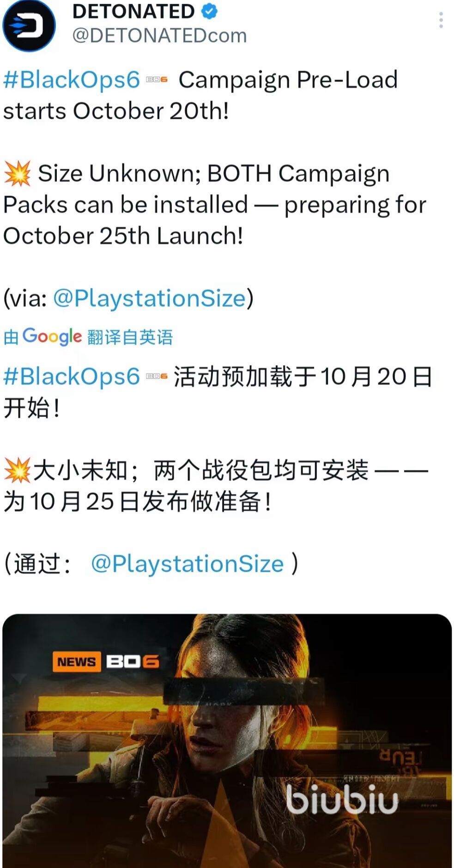Viewport: 454px width, 868px height.
Task: Tap the 翻译自英语 translation label
Action: click(130, 337)
